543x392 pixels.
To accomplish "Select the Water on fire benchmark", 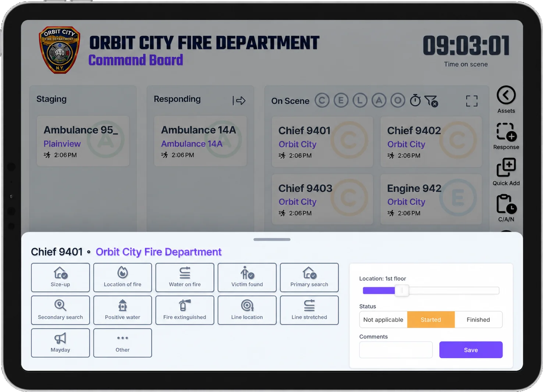I will click(x=185, y=278).
